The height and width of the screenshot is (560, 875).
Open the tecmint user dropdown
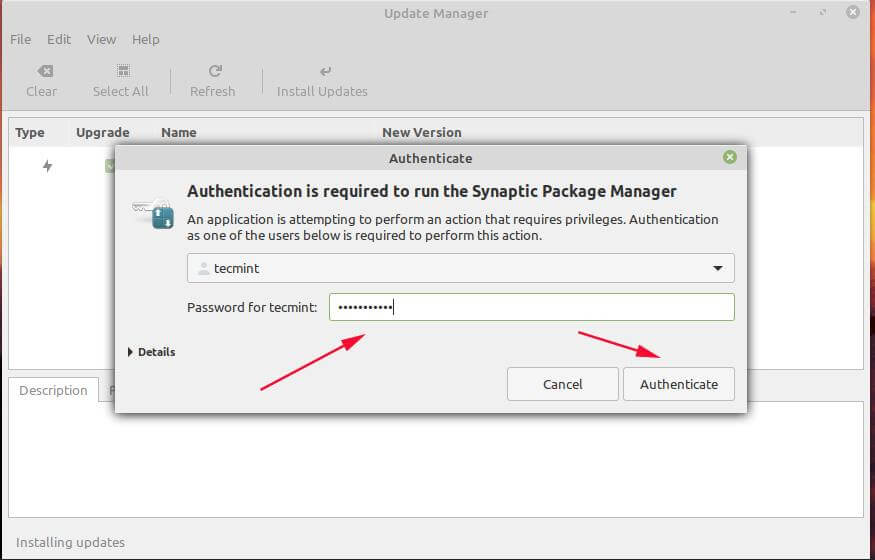click(x=460, y=268)
